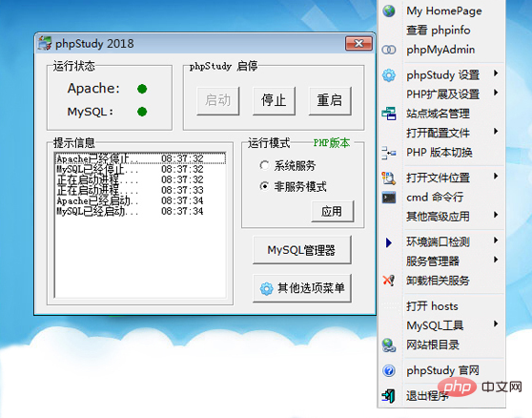The height and width of the screenshot is (418, 532).
Task: Click the exit door icon beside 退出程序
Action: [x=389, y=396]
